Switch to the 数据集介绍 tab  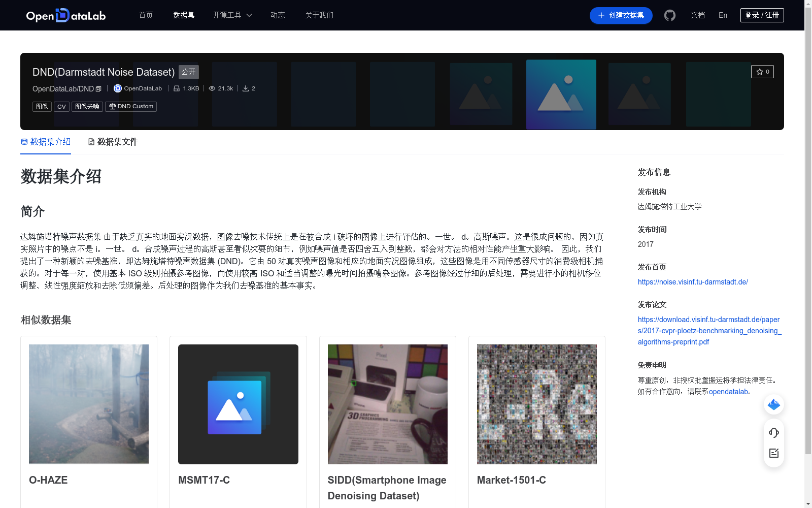(46, 142)
